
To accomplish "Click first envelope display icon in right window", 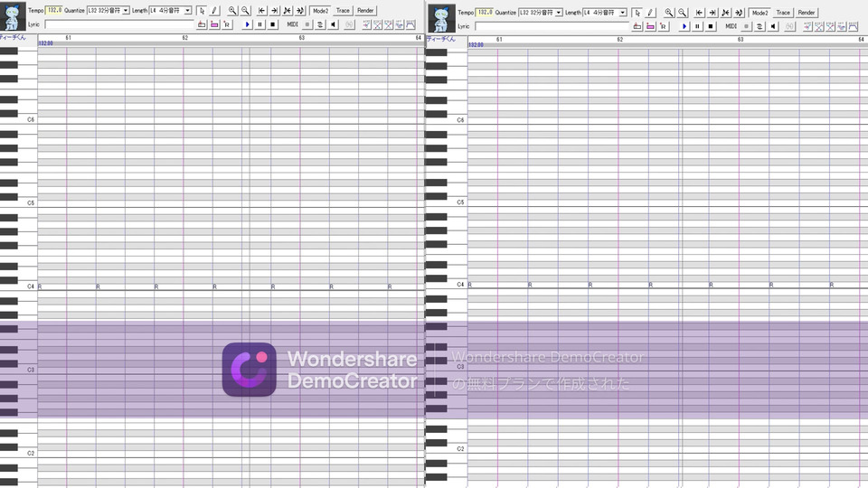I will [x=807, y=26].
